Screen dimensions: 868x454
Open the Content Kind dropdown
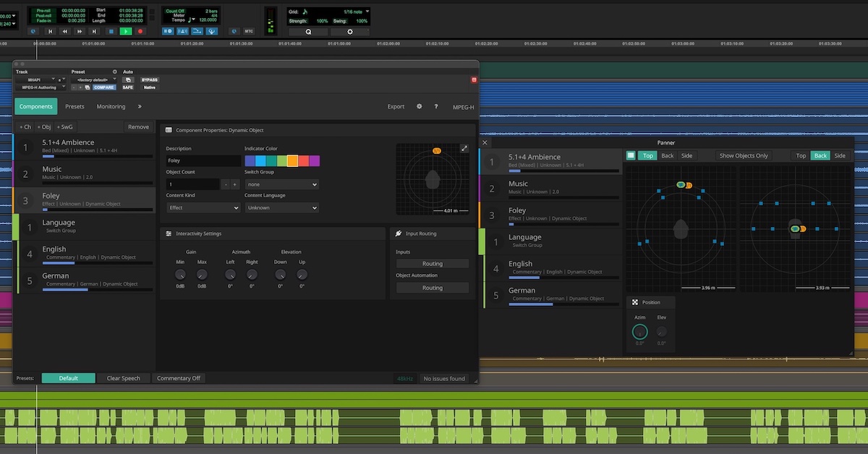click(x=203, y=207)
